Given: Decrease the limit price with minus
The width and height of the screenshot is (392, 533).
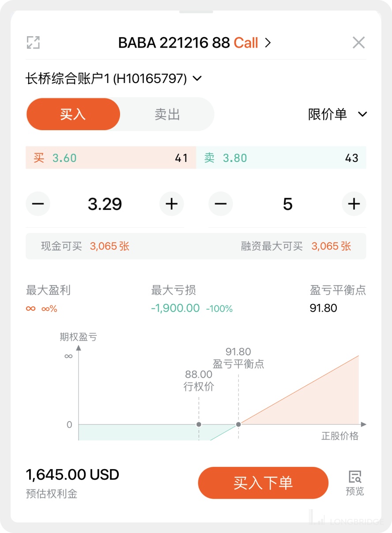Looking at the screenshot, I should [38, 204].
